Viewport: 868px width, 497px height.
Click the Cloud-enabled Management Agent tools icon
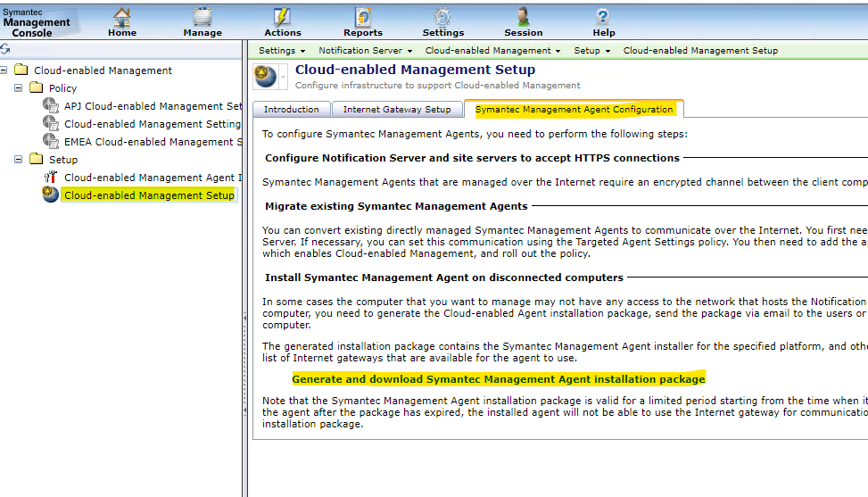pyautogui.click(x=50, y=177)
